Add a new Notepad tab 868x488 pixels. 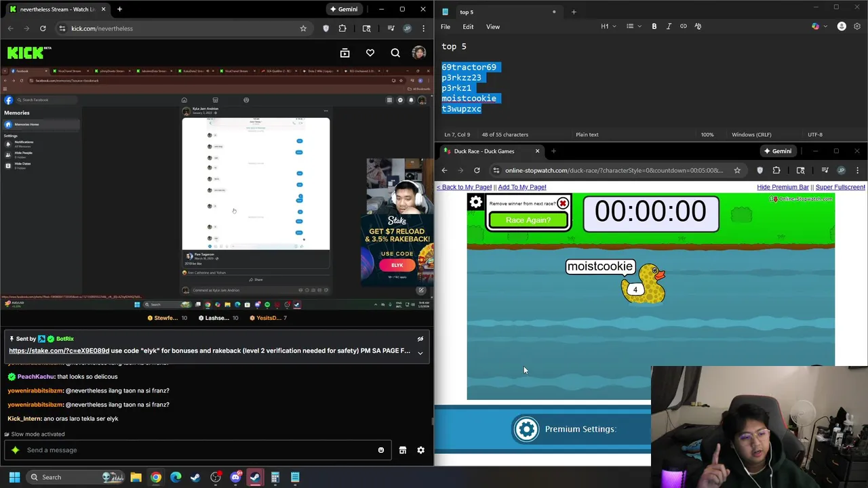click(574, 12)
